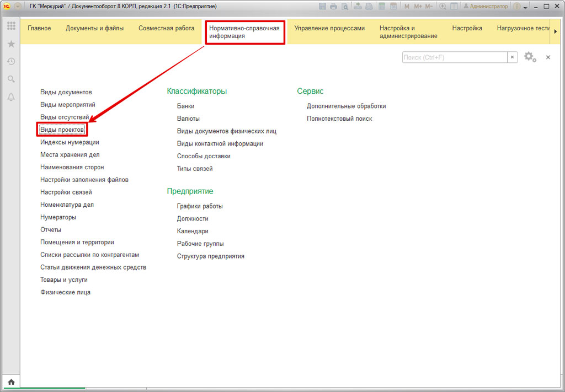Open the calculator icon in title bar
This screenshot has width=565, height=392.
[x=381, y=6]
